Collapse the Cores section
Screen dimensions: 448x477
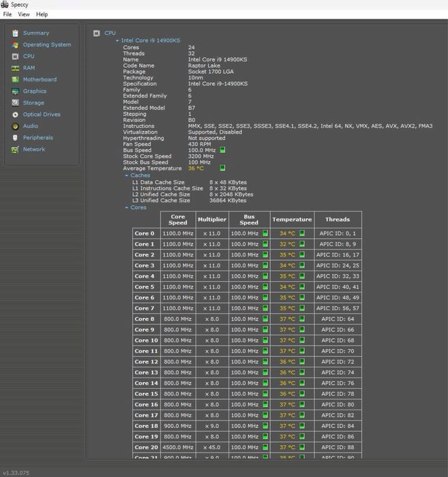click(x=127, y=207)
